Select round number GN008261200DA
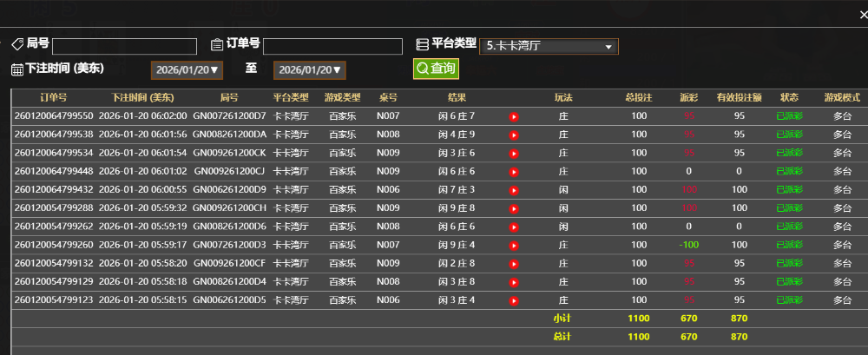The image size is (868, 355). [x=229, y=134]
